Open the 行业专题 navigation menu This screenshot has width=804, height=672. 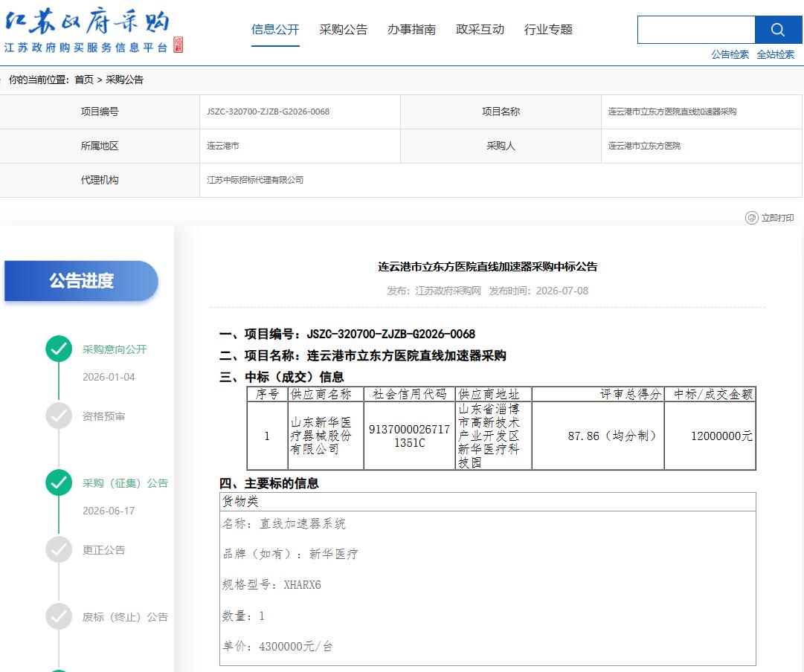(x=548, y=29)
